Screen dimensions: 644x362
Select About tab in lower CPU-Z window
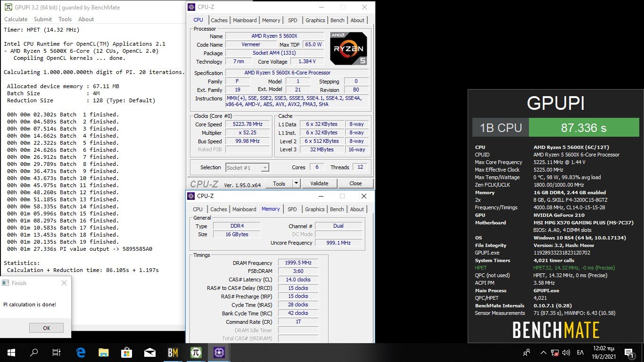[357, 209]
